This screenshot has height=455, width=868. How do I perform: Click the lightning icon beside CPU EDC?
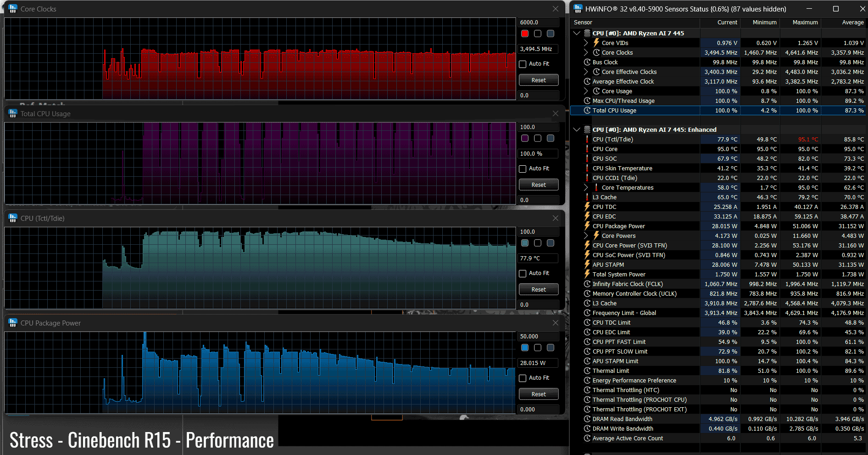pyautogui.click(x=587, y=216)
